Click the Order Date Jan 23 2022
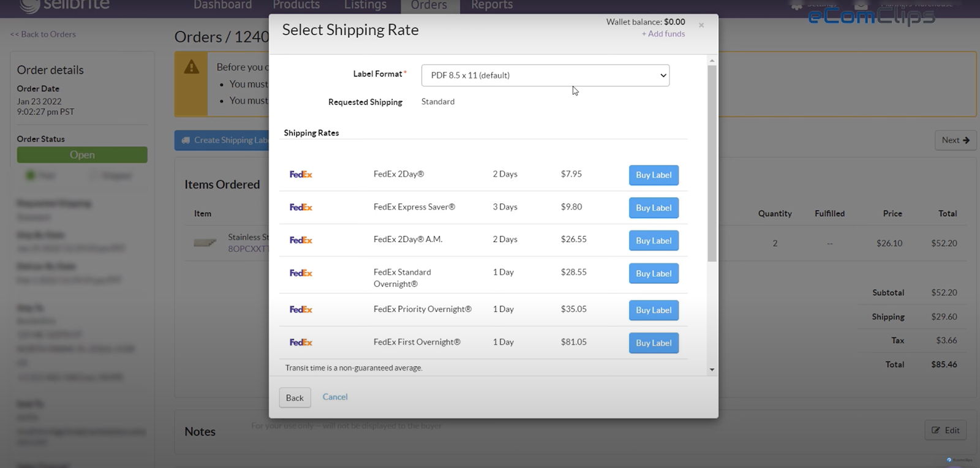The image size is (980, 468). click(x=39, y=102)
